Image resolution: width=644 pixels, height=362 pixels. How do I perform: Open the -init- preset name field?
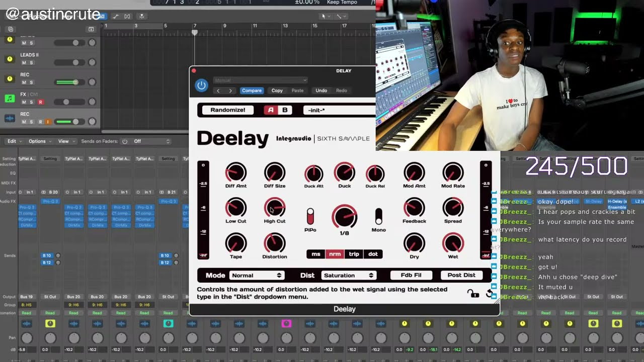click(340, 110)
